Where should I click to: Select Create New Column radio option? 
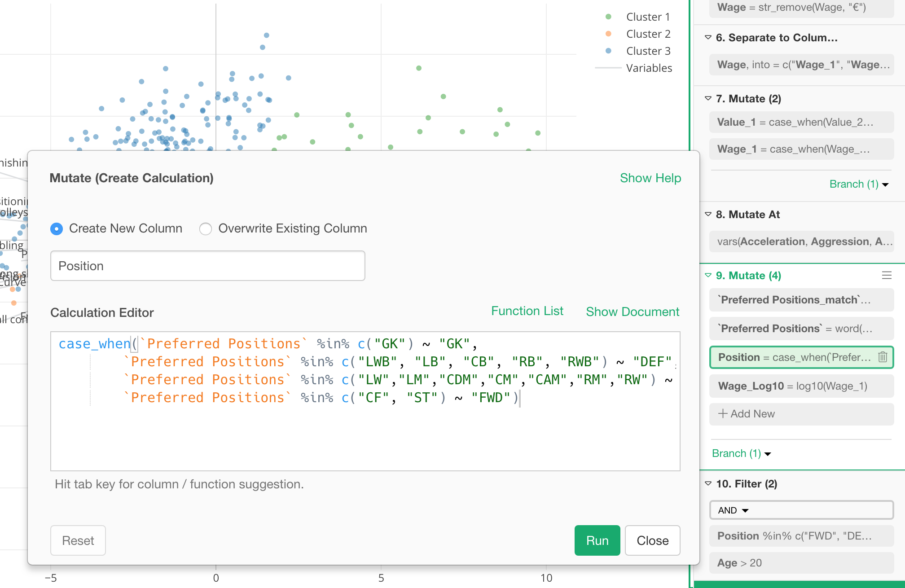click(x=57, y=229)
